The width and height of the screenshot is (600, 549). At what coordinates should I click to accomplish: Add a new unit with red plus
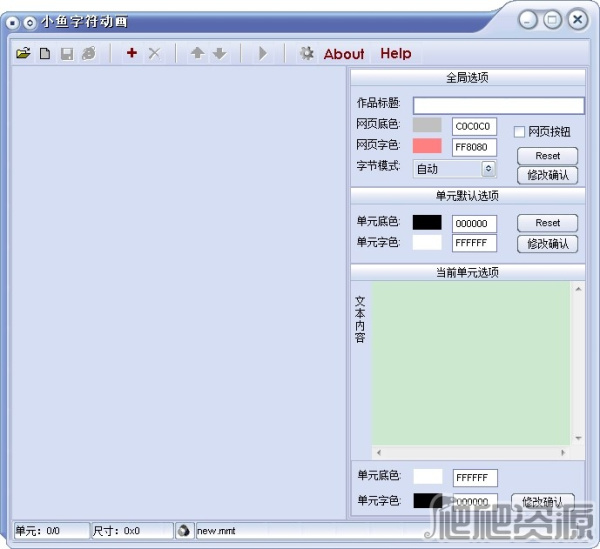point(132,53)
